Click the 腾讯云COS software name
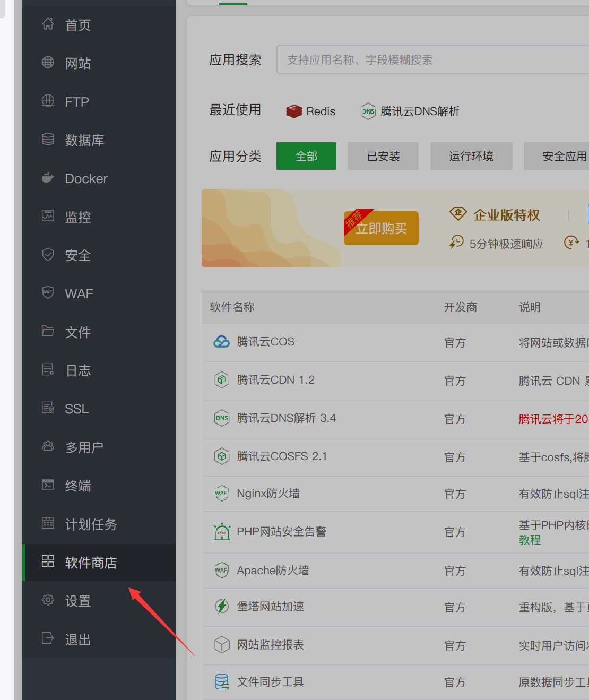Screen dimensions: 589x700 point(265,342)
